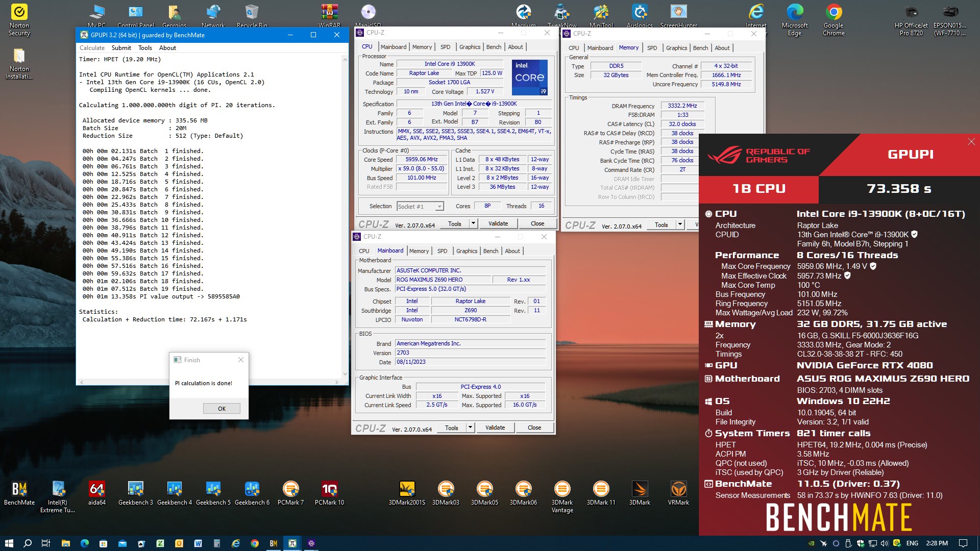Screen dimensions: 980x551
Task: Open Geekbench 3 shortcut
Action: tap(136, 493)
